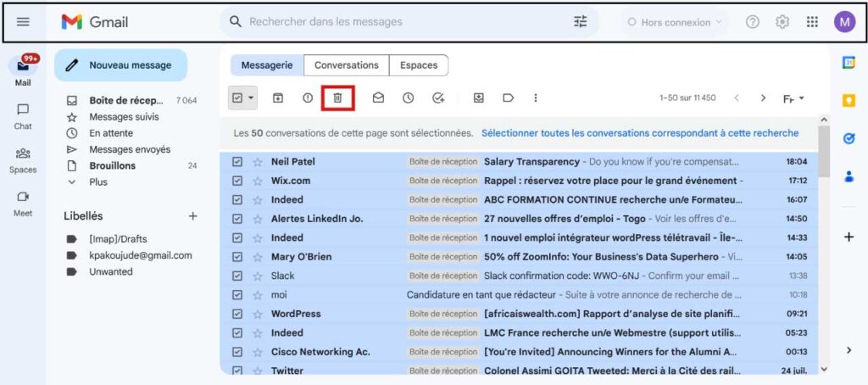Screen dimensions: 868x385
Task: Click the message list scrollbar down arrow
Action: [x=824, y=370]
